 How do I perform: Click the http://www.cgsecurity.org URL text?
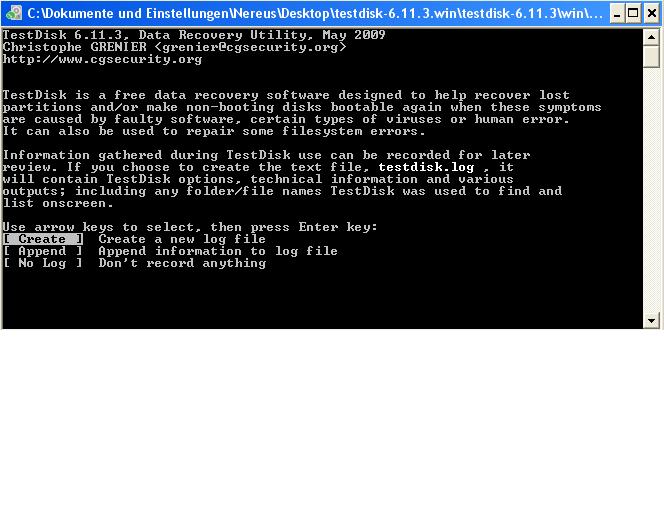pyautogui.click(x=102, y=59)
